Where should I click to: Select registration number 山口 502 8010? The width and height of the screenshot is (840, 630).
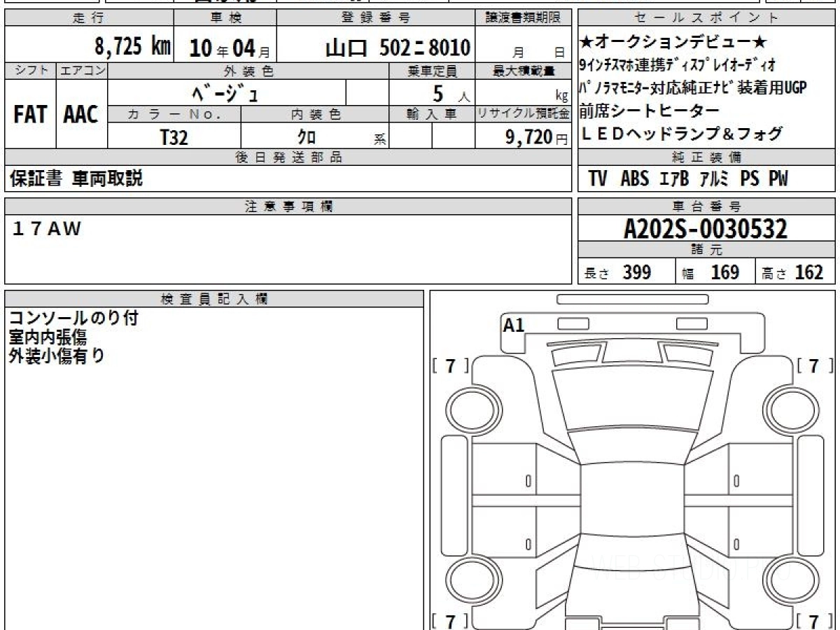coord(398,48)
